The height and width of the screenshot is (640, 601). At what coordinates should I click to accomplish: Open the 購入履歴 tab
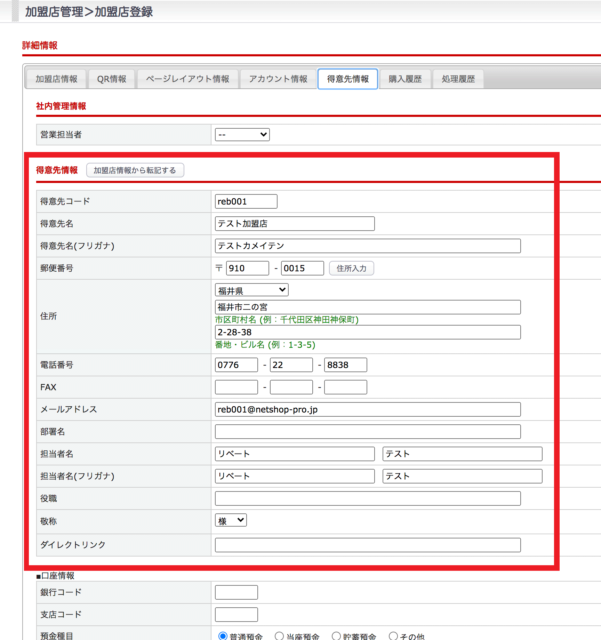405,79
